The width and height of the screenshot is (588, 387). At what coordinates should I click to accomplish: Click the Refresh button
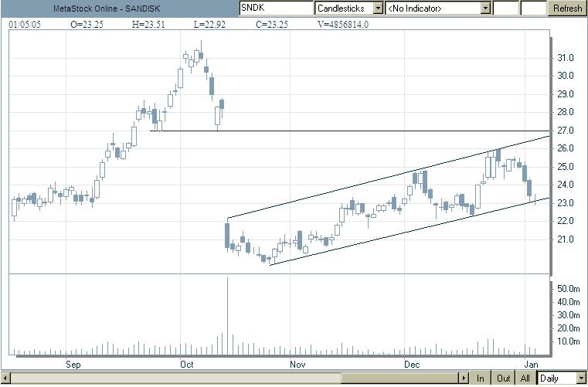pos(567,8)
